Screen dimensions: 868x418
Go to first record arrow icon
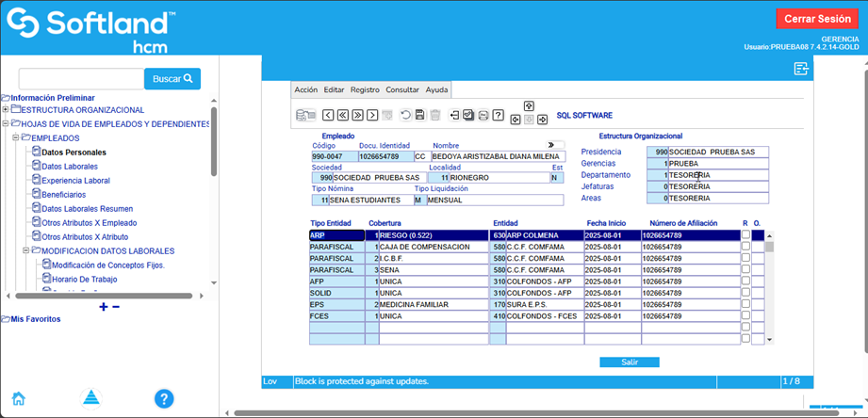[x=343, y=115]
